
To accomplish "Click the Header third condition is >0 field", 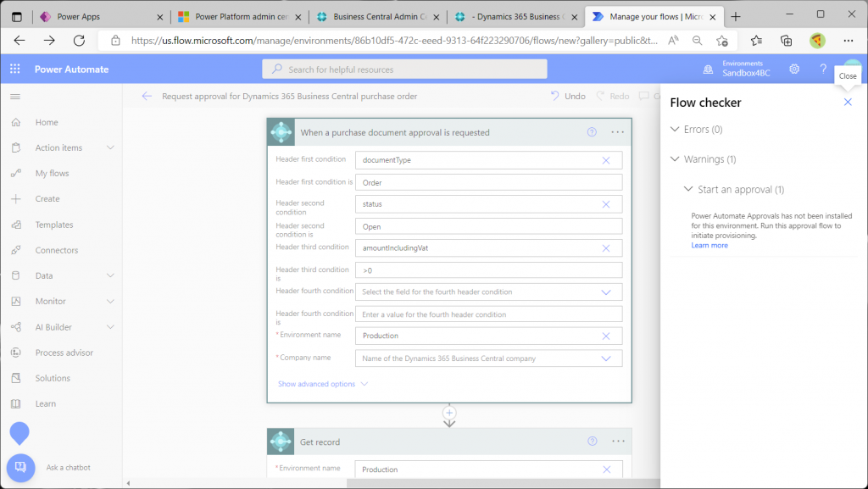I will [x=489, y=270].
